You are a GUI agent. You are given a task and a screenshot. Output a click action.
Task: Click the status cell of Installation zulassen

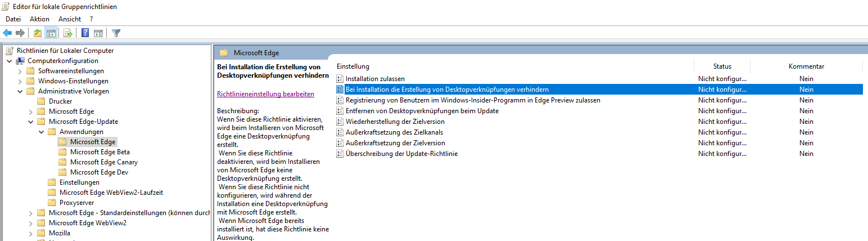coord(722,79)
